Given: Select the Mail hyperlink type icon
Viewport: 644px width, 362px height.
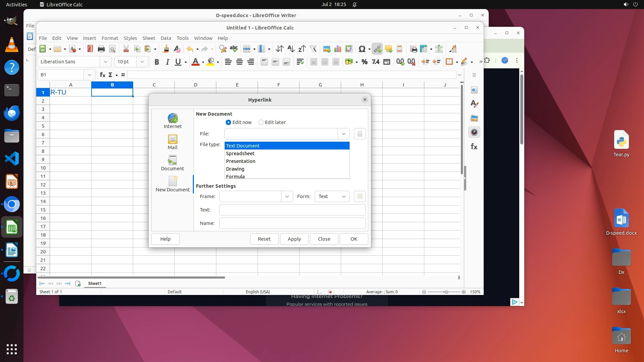Looking at the screenshot, I should point(172,142).
